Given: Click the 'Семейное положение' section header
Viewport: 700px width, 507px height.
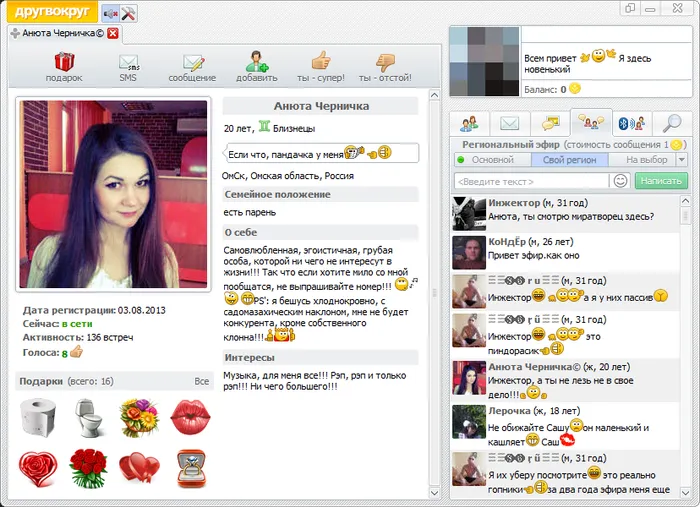Looking at the screenshot, I should click(320, 195).
